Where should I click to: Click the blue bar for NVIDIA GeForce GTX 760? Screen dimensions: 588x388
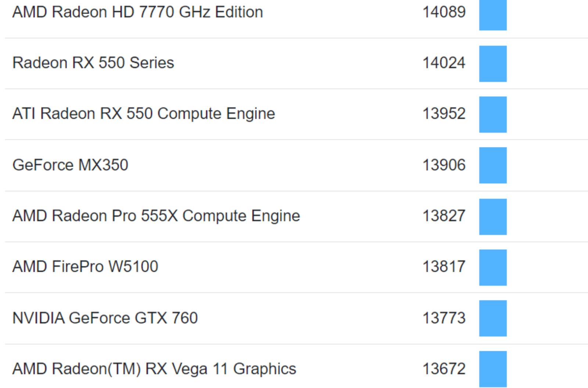click(x=492, y=318)
